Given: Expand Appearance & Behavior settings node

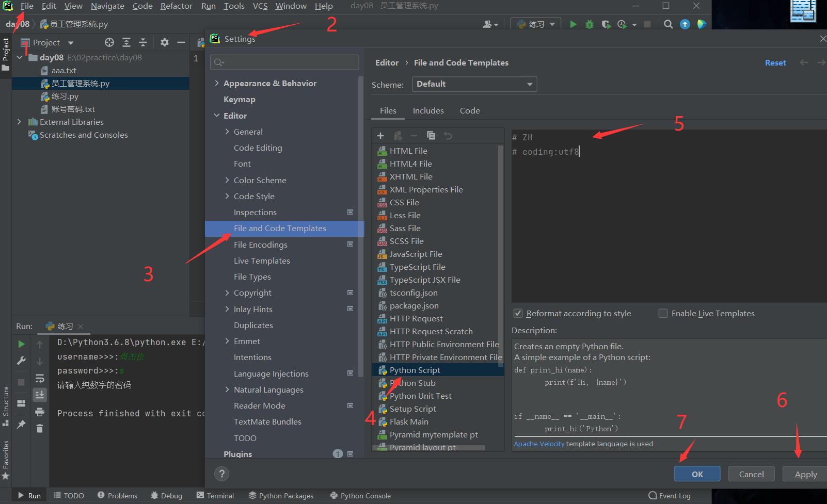Looking at the screenshot, I should coord(217,83).
